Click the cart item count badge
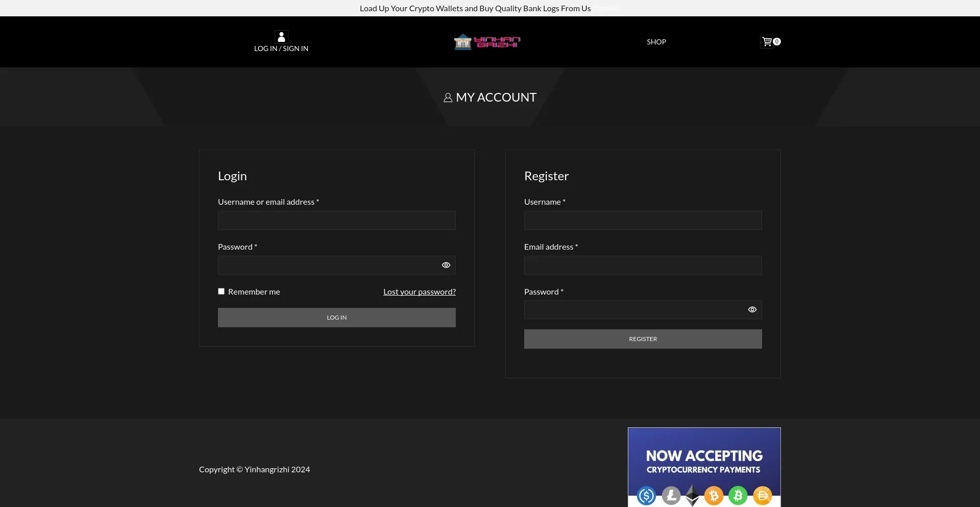Screen dimensions: 980x507 click(777, 42)
